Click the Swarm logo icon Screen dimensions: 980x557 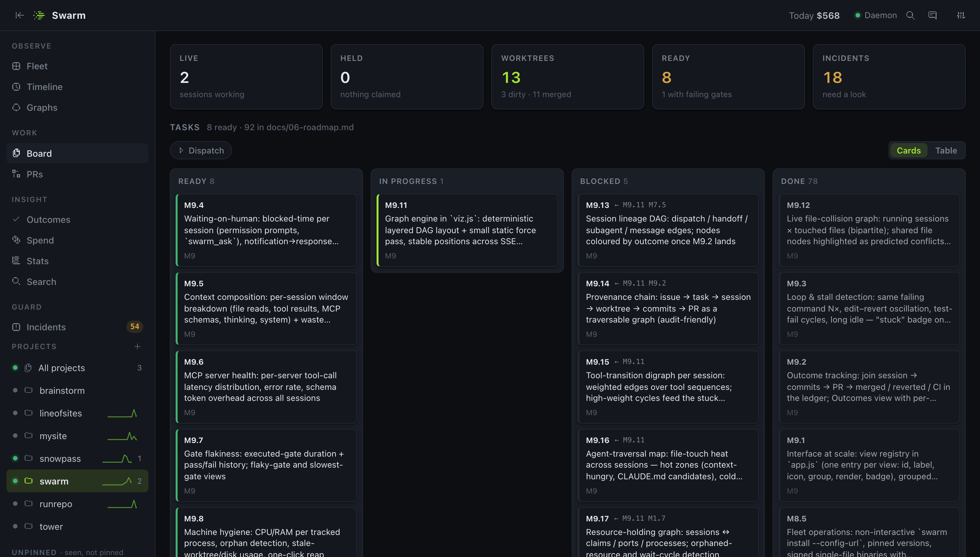point(39,15)
